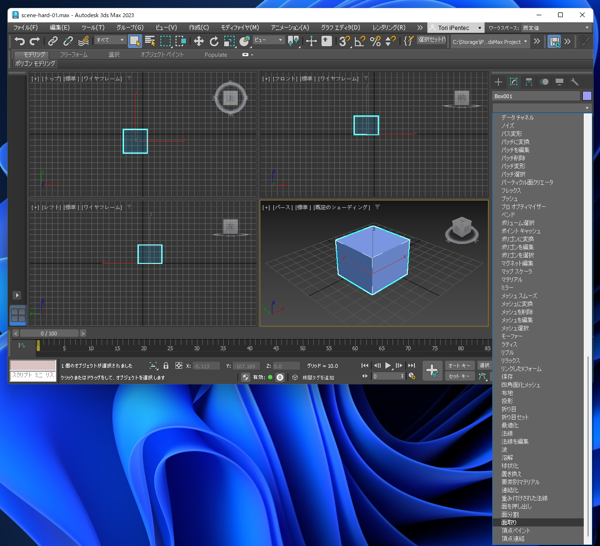Click the Box001 object name field
The image size is (600, 546).
pos(536,96)
